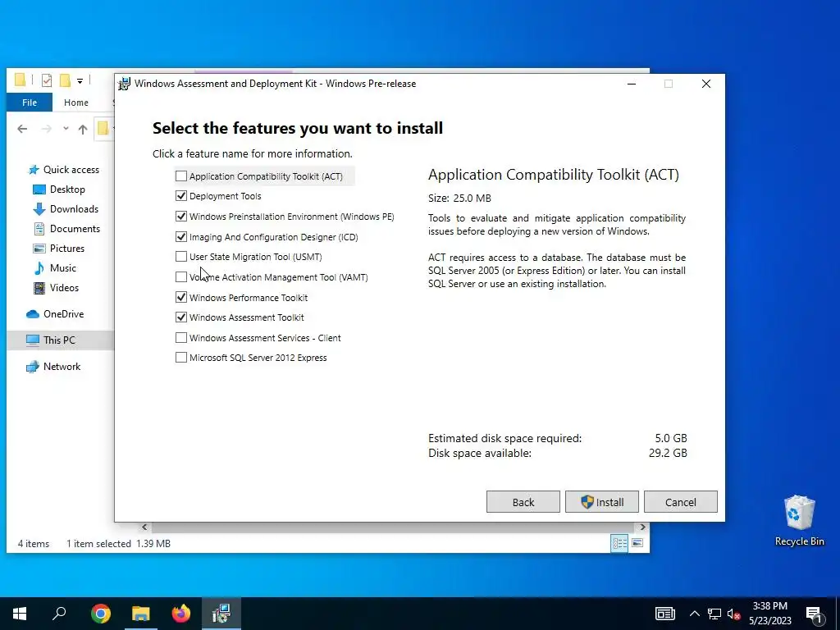Select Windows Performance Toolkit feature name
Viewport: 840px width, 630px height.
click(249, 297)
